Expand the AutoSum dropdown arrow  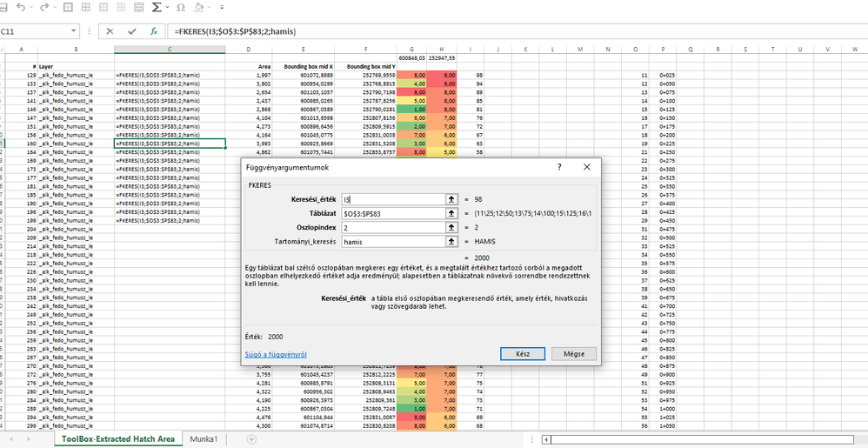[167, 8]
